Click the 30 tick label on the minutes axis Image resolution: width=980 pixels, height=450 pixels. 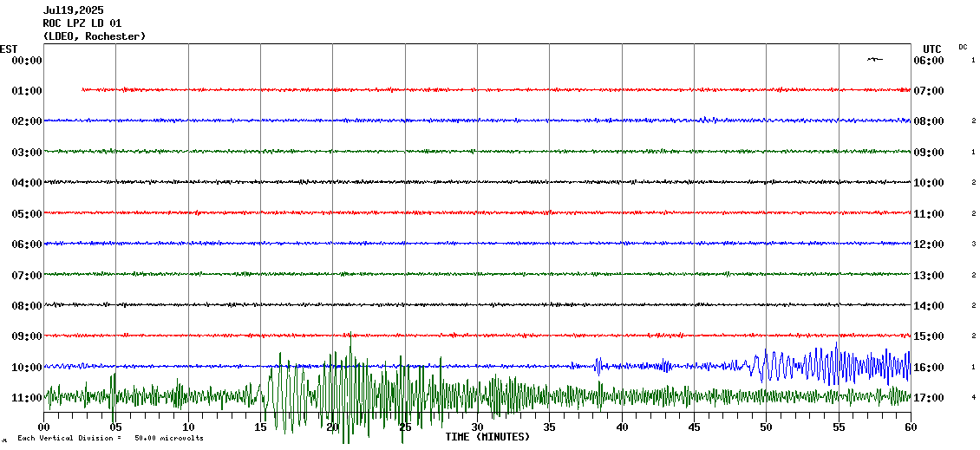coord(478,427)
